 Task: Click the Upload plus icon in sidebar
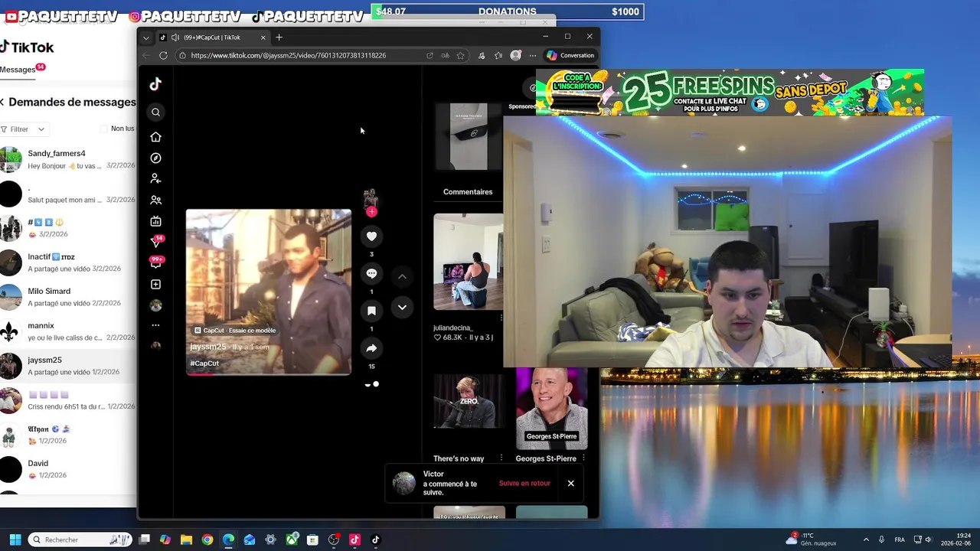pyautogui.click(x=155, y=284)
